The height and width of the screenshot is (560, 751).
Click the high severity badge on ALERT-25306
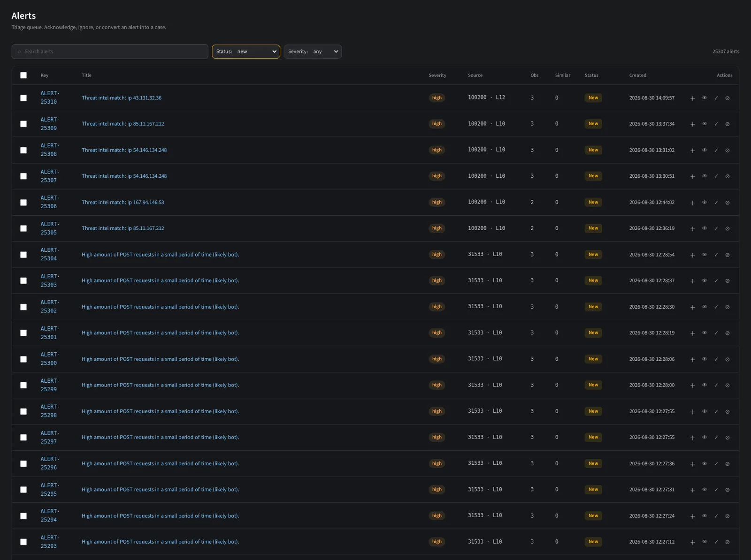click(x=437, y=202)
